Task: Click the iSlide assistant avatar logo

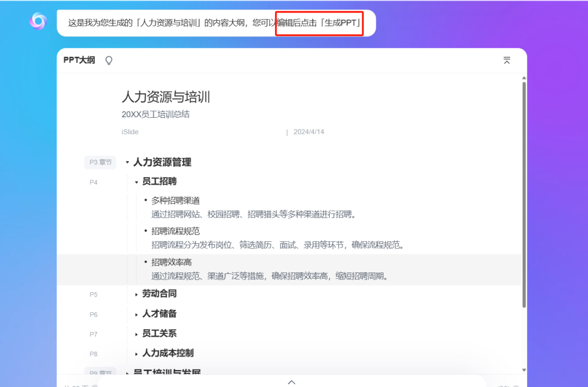Action: pyautogui.click(x=37, y=22)
